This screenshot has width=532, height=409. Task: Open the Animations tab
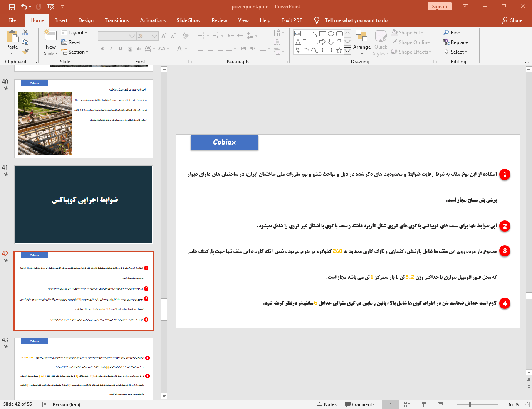click(x=153, y=20)
